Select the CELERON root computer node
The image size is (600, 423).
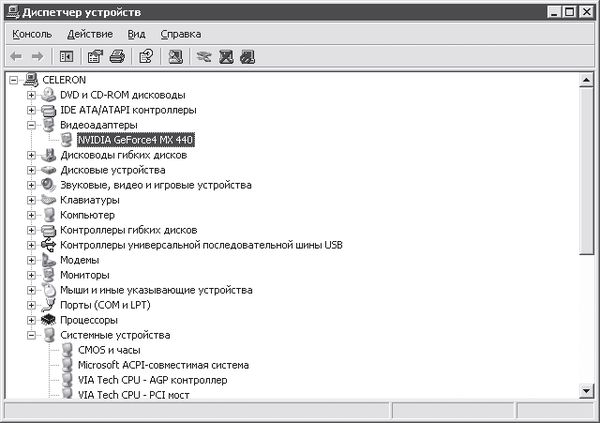64,80
